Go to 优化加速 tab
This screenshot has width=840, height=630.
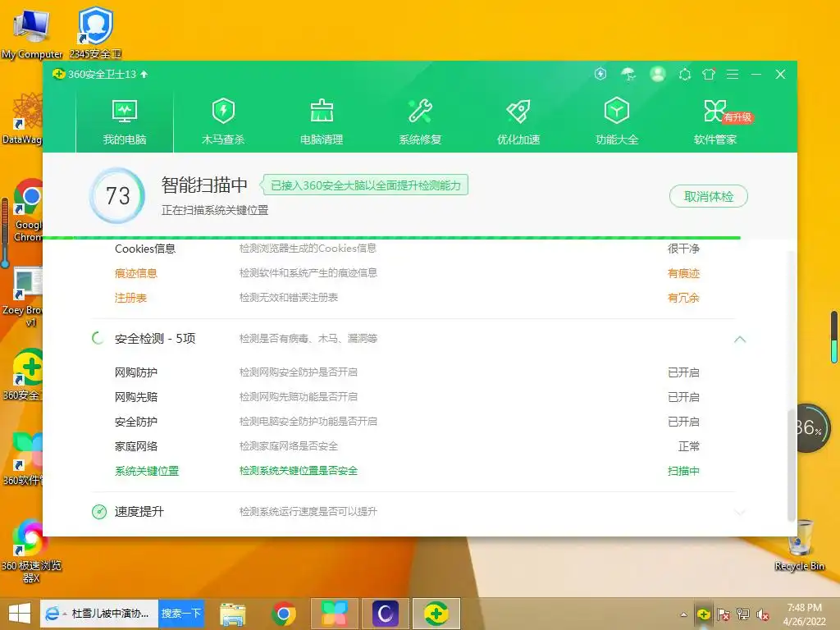pyautogui.click(x=518, y=122)
